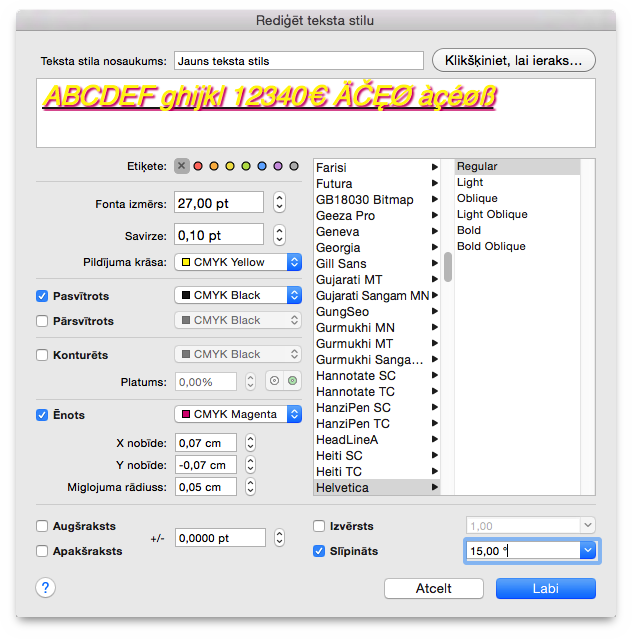The height and width of the screenshot is (639, 632).
Task: Click the X nobīde stepper
Action: point(251,443)
